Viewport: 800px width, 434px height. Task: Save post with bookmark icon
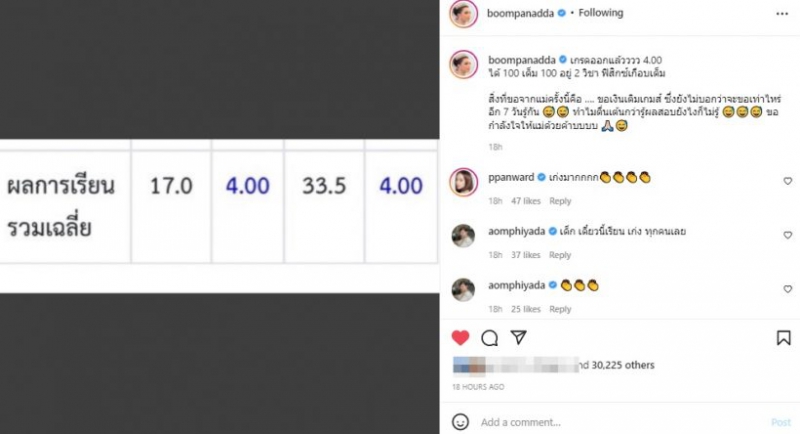pyautogui.click(x=784, y=338)
